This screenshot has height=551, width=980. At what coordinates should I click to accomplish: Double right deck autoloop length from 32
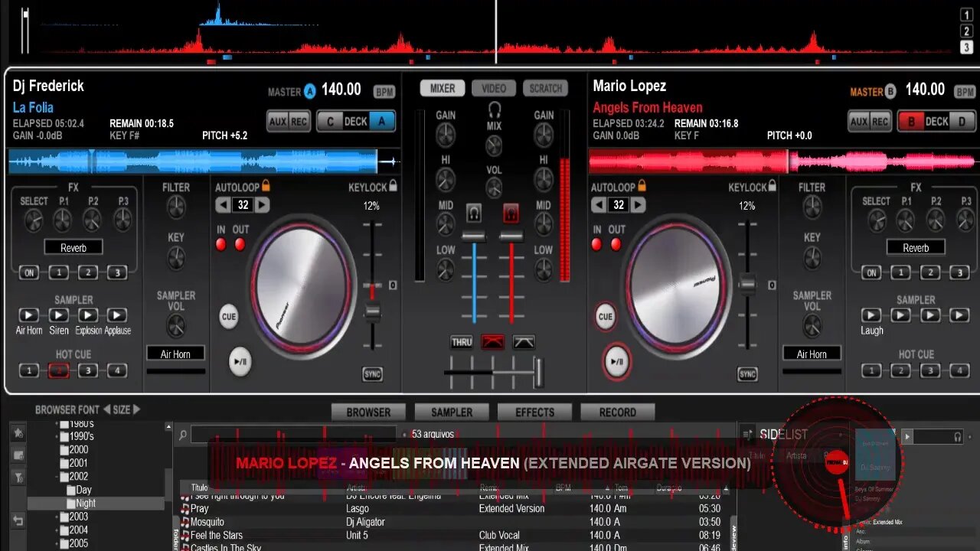tap(638, 205)
